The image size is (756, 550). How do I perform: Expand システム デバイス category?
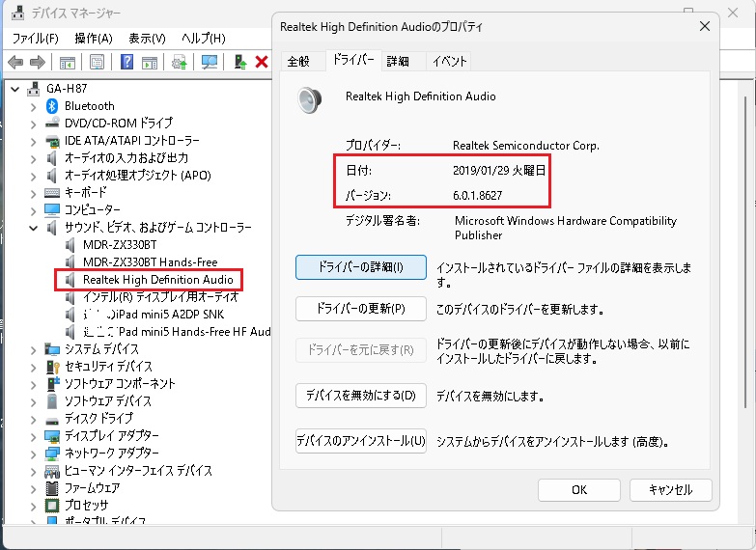click(33, 349)
